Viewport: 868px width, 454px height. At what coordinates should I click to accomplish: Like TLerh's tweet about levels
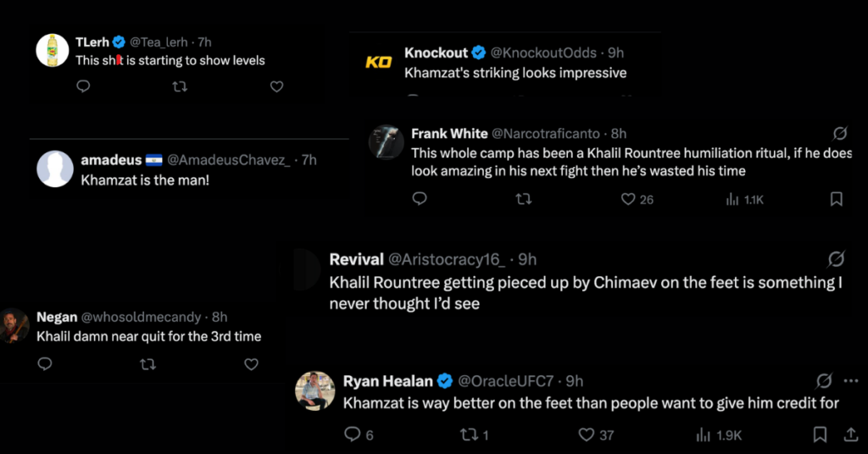pos(276,86)
